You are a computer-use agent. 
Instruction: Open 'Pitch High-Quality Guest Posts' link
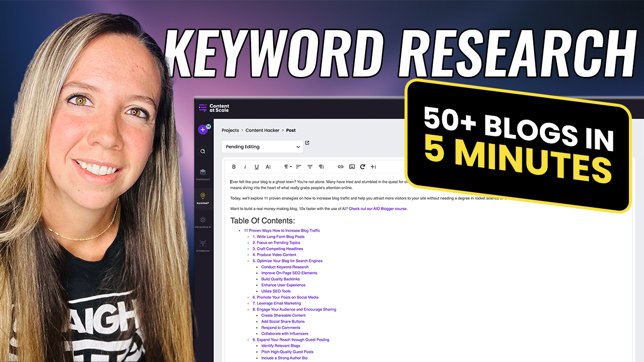pos(287,352)
